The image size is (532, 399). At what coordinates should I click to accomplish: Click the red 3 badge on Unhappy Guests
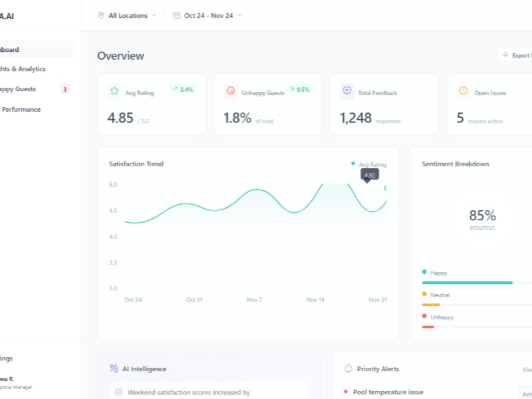coord(65,89)
